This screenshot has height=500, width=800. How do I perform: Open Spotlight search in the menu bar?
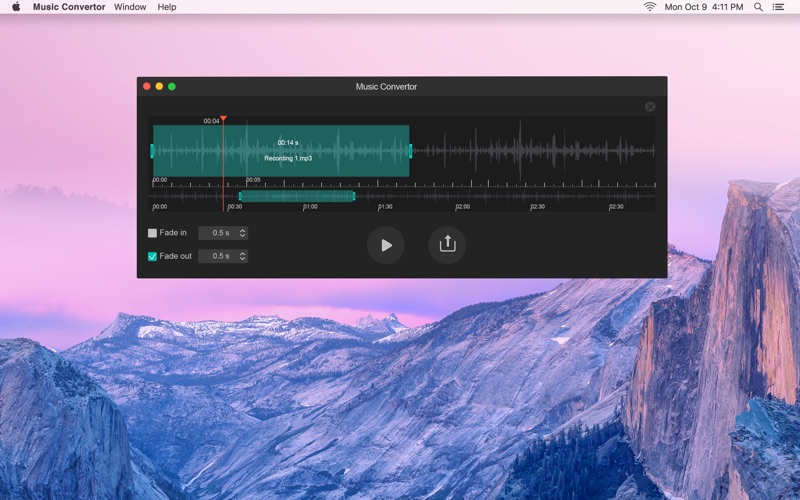tap(759, 7)
